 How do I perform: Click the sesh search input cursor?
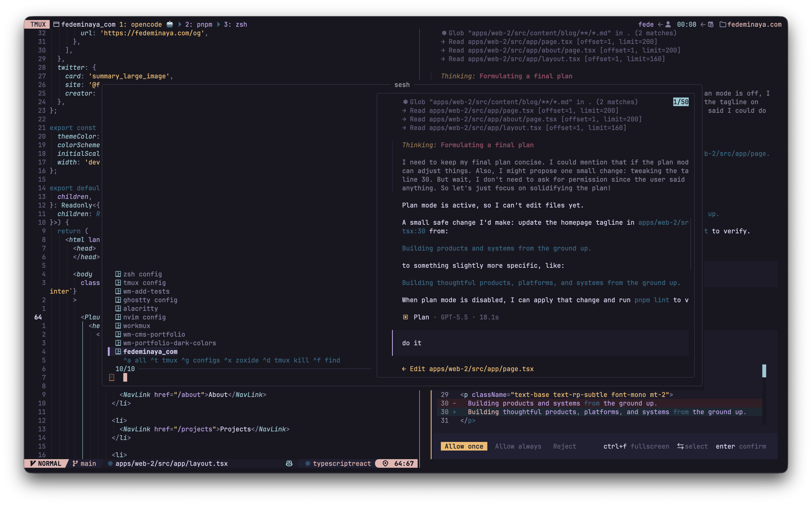pyautogui.click(x=125, y=377)
